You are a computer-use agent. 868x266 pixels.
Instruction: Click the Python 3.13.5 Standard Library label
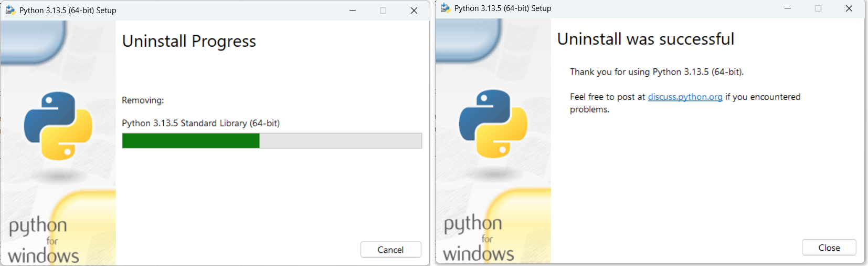tap(201, 123)
